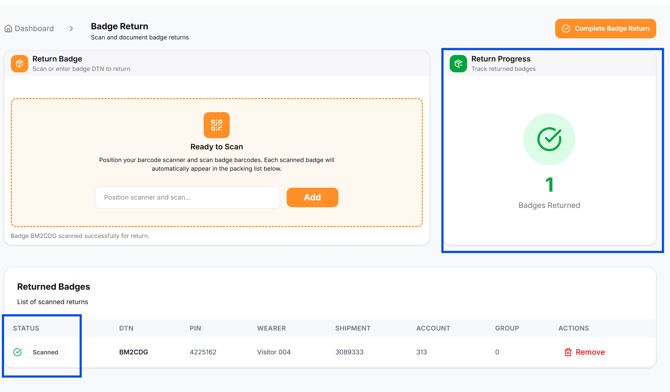Viewport: 670px width, 392px height.
Task: Click the checkmark icon in Complete Badge Return button
Action: [x=566, y=29]
